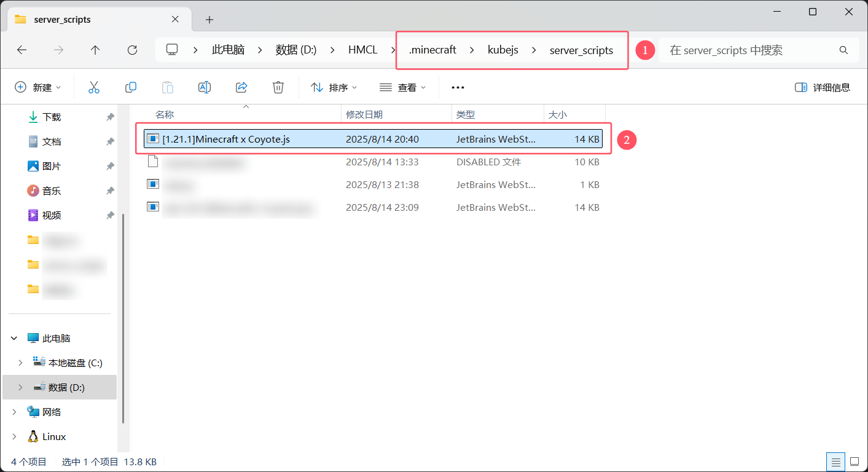Open a new tab with plus button

tap(209, 20)
